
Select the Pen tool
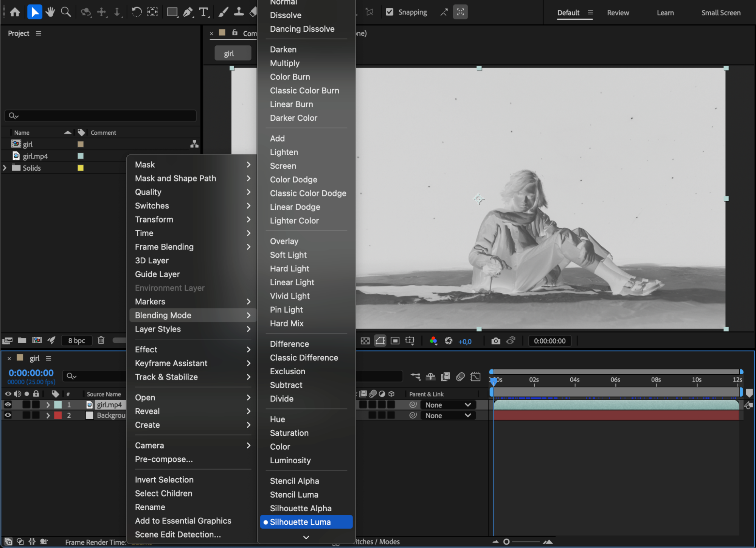click(188, 12)
